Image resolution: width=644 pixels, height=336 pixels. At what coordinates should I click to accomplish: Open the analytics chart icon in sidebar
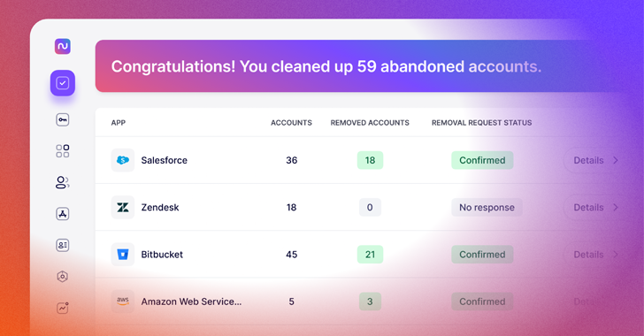point(63,308)
